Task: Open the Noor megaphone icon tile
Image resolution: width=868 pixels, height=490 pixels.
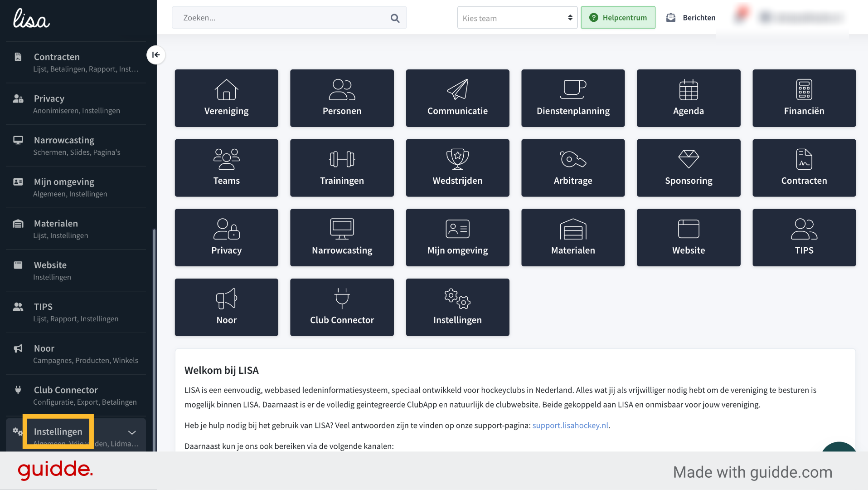Action: (226, 307)
